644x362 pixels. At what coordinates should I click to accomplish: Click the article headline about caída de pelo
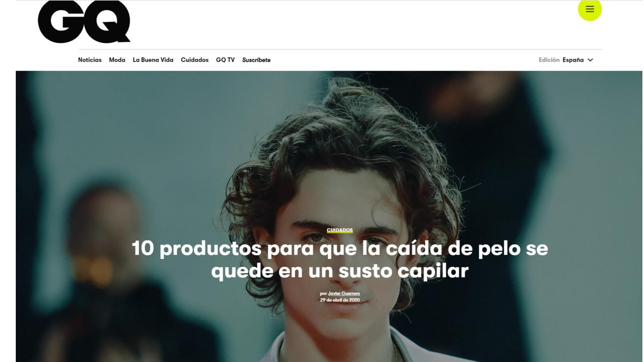pyautogui.click(x=340, y=259)
